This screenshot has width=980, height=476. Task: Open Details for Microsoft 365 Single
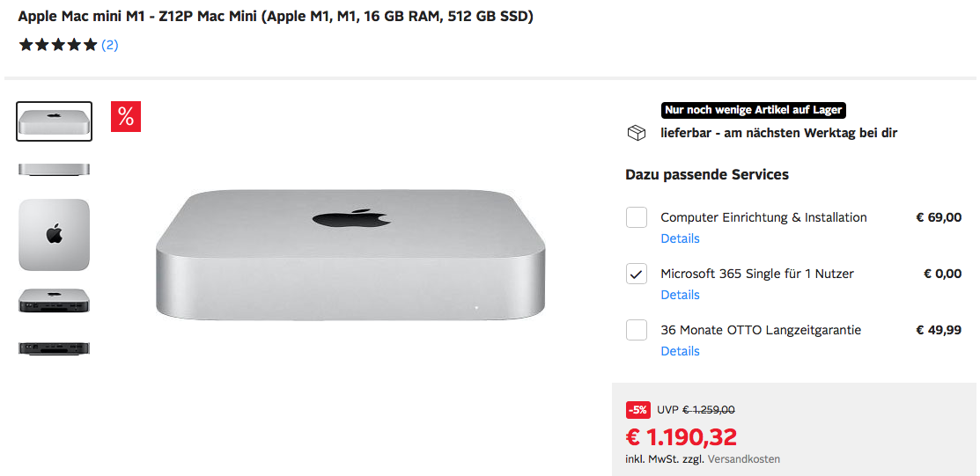(x=680, y=295)
